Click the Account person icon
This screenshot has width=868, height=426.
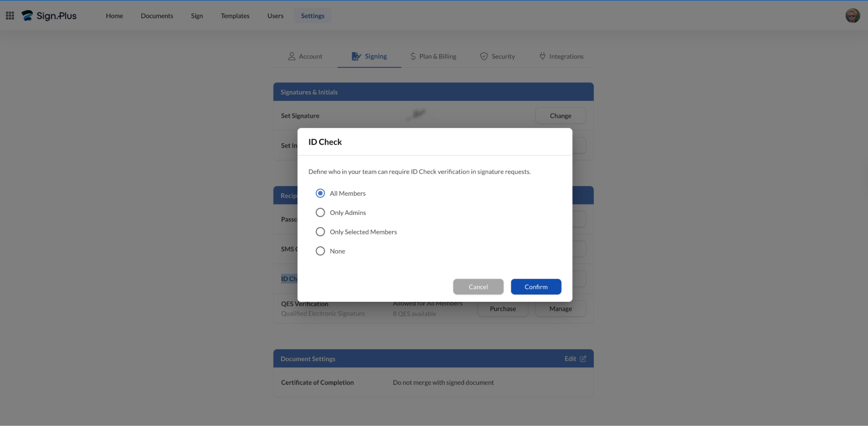pyautogui.click(x=291, y=56)
